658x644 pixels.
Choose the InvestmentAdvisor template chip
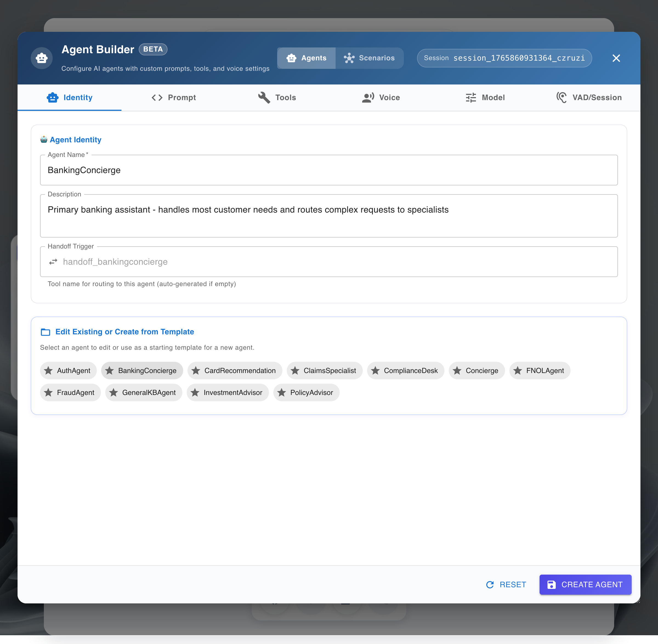(x=228, y=393)
